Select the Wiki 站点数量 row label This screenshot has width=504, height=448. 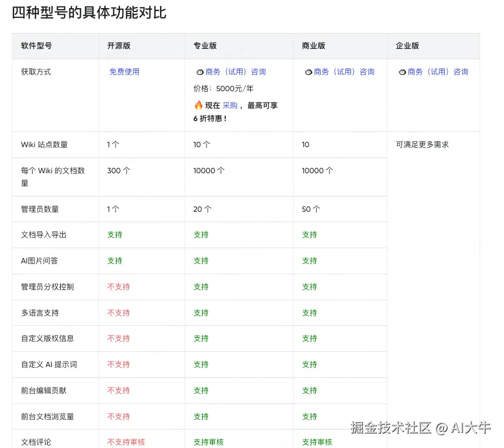click(x=44, y=144)
